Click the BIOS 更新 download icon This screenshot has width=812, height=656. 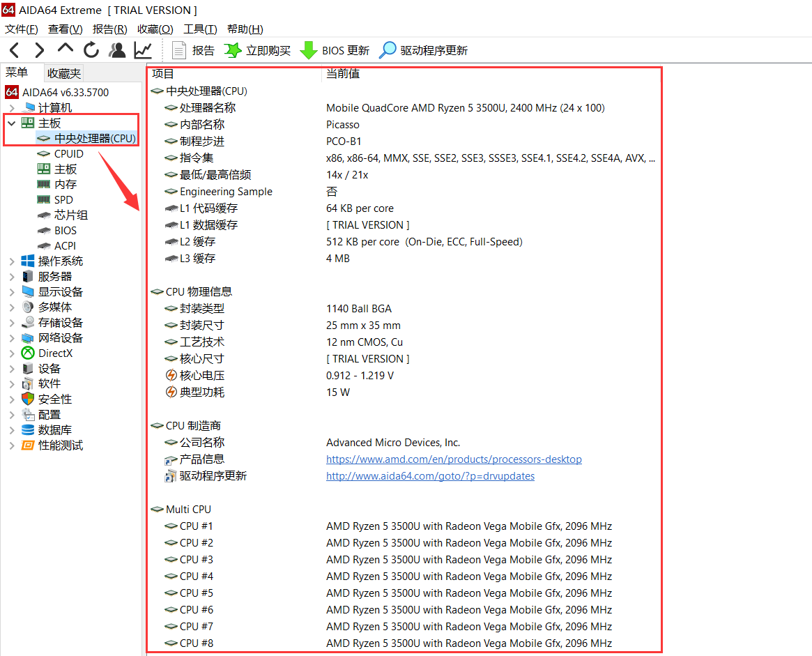click(307, 49)
